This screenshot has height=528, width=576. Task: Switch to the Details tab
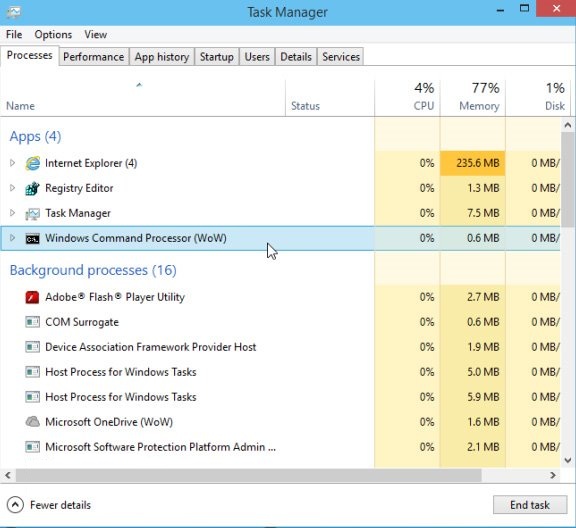coord(296,57)
